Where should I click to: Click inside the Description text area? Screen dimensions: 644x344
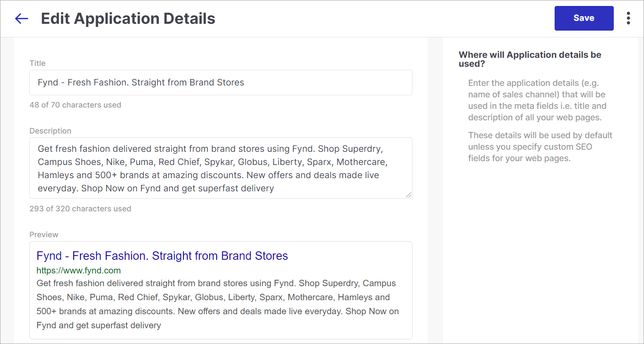coord(221,168)
